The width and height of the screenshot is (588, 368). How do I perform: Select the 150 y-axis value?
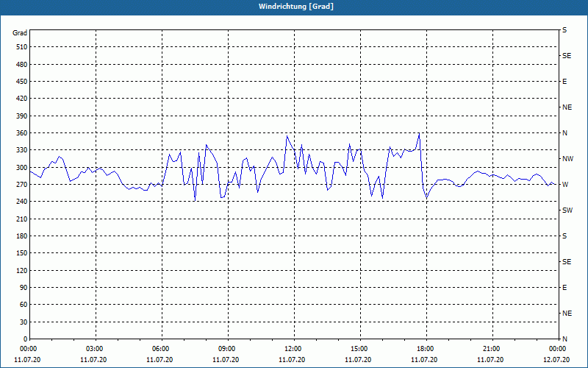tap(22, 253)
